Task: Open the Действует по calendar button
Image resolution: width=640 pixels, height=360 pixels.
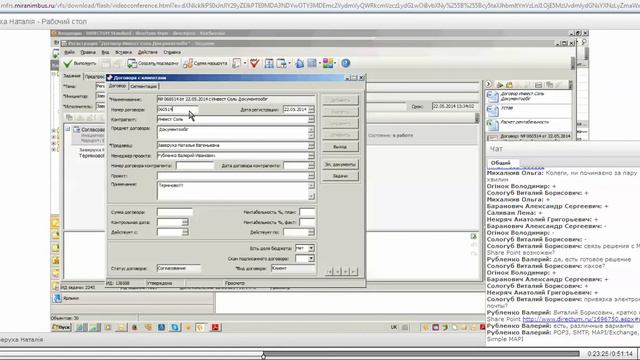Action: 311,232
